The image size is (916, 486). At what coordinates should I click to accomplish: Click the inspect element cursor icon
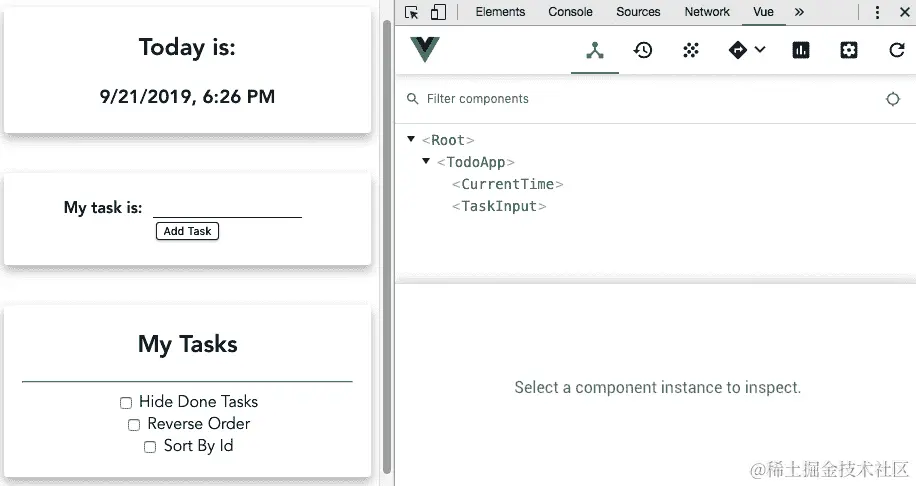tap(412, 12)
